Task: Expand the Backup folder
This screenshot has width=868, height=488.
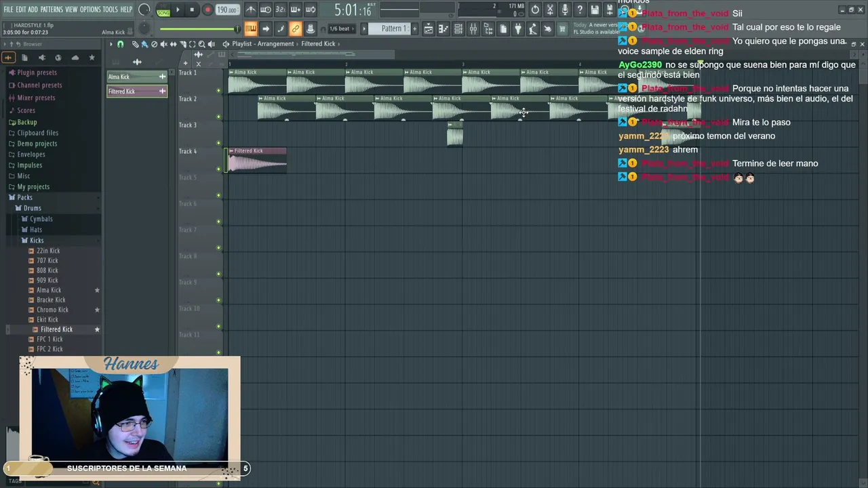Action: pos(26,123)
